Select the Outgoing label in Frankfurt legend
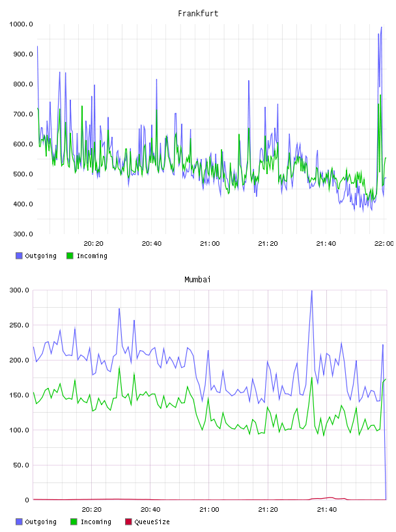The height and width of the screenshot is (532, 396). [x=40, y=256]
